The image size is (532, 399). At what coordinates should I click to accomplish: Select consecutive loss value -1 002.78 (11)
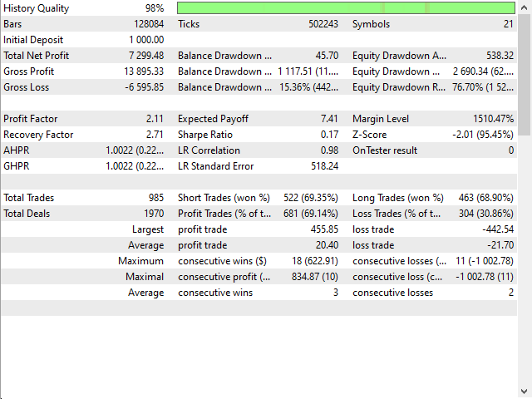[485, 277]
